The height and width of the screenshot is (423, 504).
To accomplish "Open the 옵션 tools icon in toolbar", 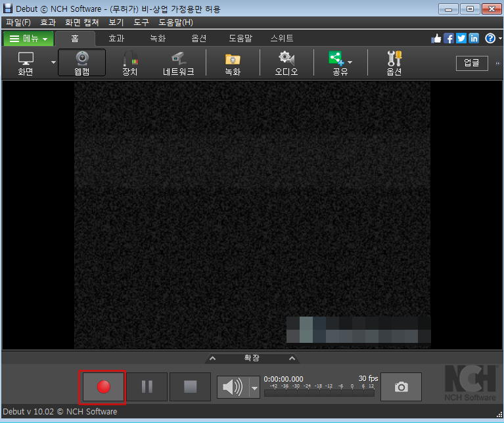I will click(394, 63).
